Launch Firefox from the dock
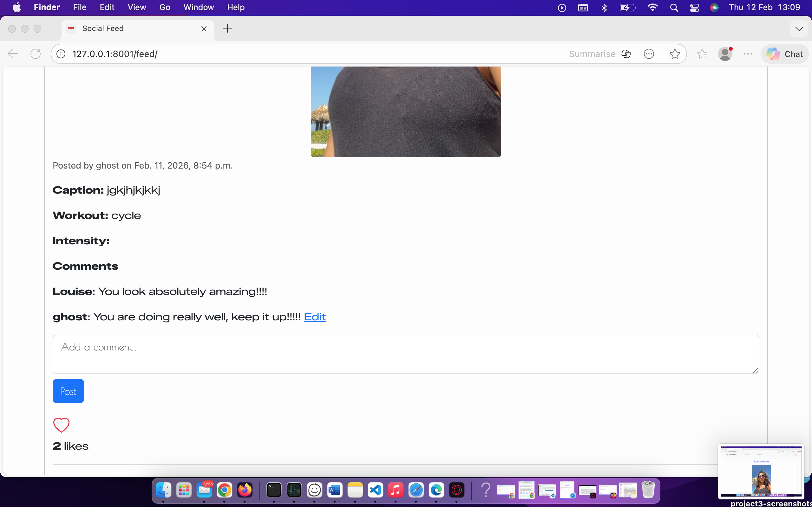 pos(245,490)
